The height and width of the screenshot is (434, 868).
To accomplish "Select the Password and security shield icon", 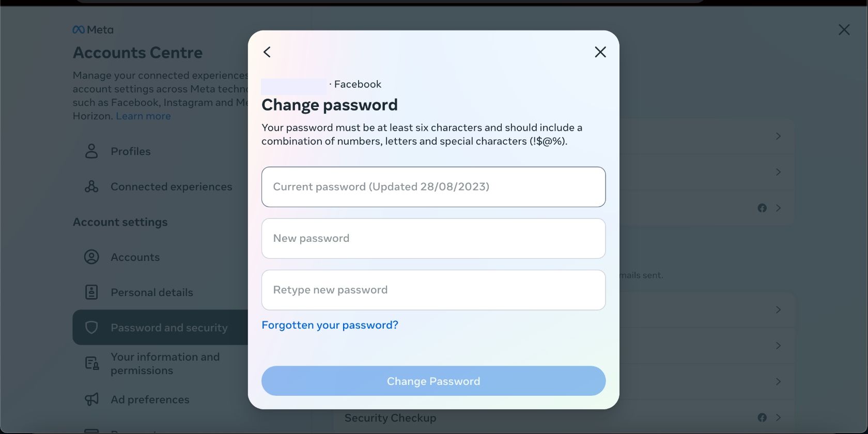I will [91, 327].
